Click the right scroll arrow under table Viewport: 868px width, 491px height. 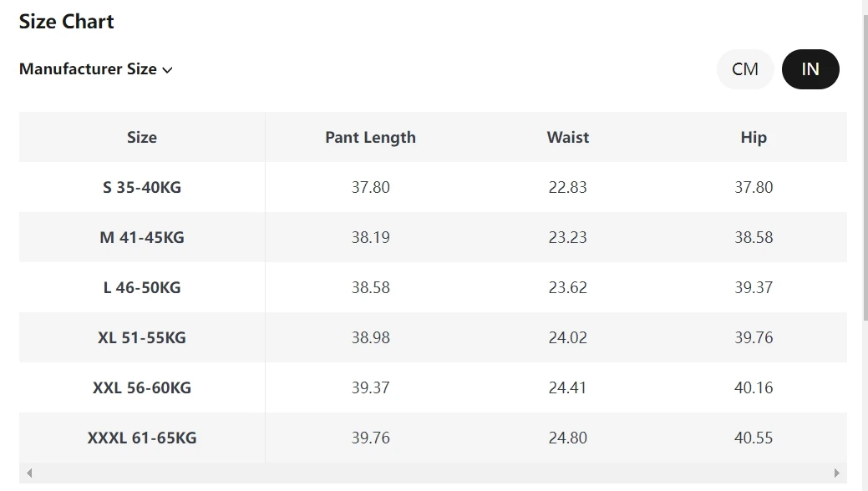(836, 473)
